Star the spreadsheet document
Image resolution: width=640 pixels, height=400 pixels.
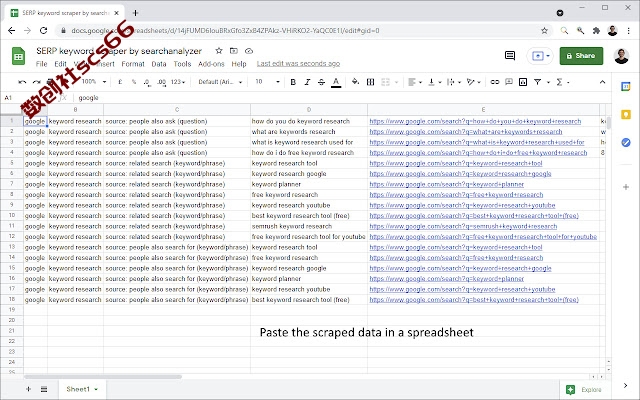[x=219, y=51]
